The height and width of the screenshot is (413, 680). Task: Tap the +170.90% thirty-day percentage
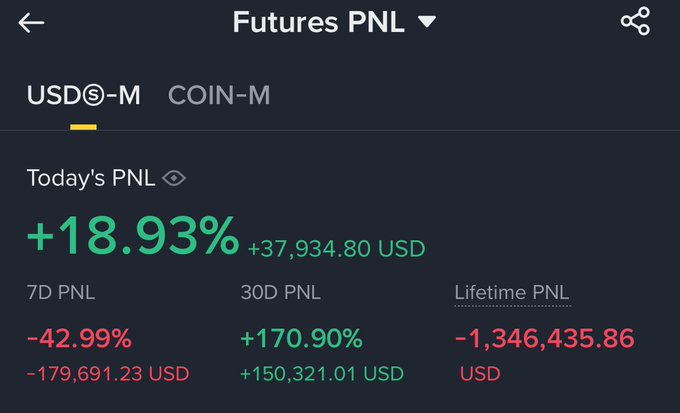point(301,338)
